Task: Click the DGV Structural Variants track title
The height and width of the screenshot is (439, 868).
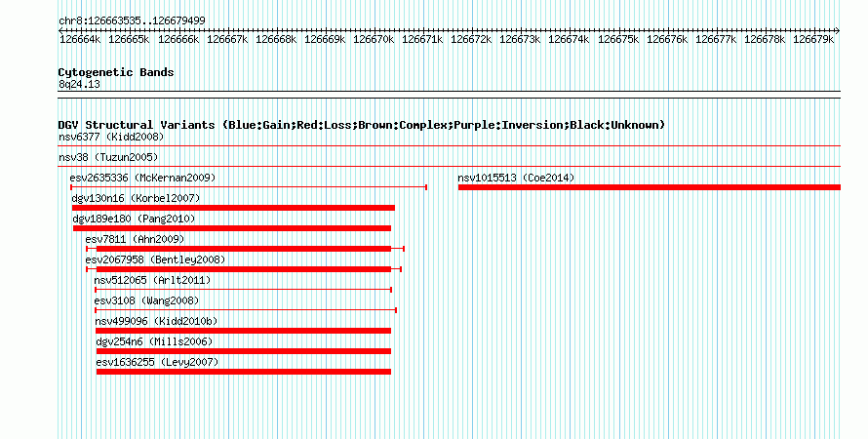Action: click(x=362, y=125)
